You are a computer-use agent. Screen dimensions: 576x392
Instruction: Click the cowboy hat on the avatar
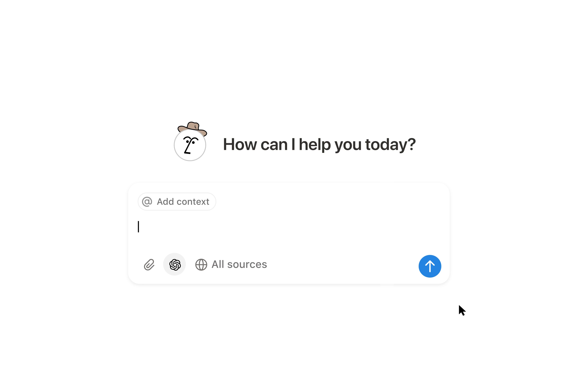point(192,129)
